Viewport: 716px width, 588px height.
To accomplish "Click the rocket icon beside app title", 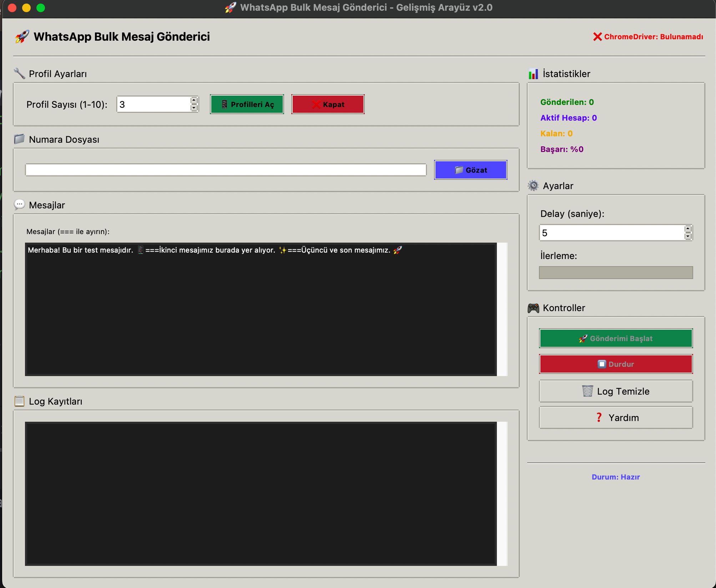I will (22, 37).
